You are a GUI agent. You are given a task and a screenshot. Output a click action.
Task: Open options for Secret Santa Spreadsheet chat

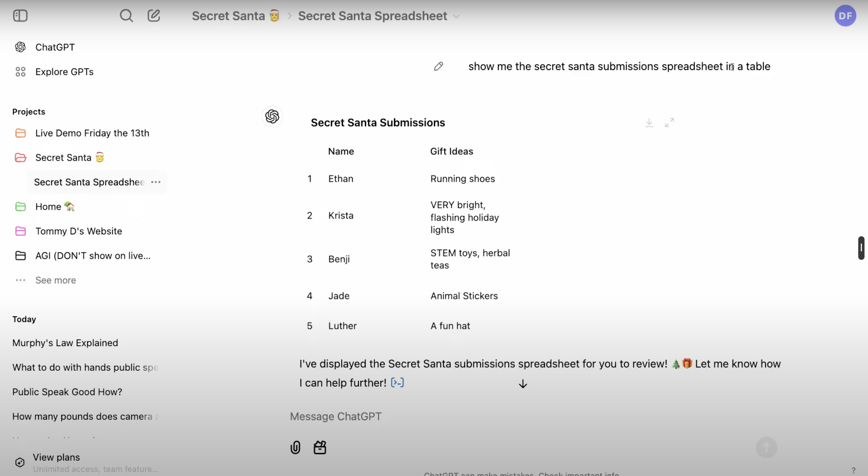(x=156, y=182)
